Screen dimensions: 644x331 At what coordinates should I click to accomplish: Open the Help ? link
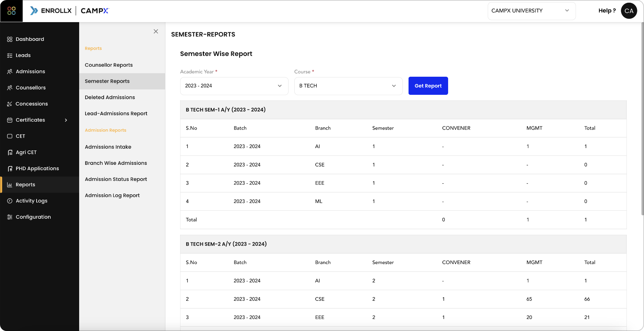point(607,11)
